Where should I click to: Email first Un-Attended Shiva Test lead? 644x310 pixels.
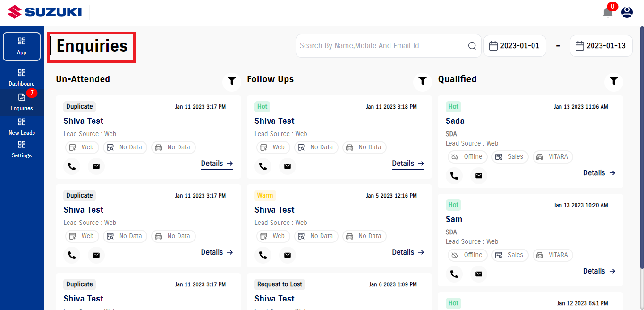(96, 166)
